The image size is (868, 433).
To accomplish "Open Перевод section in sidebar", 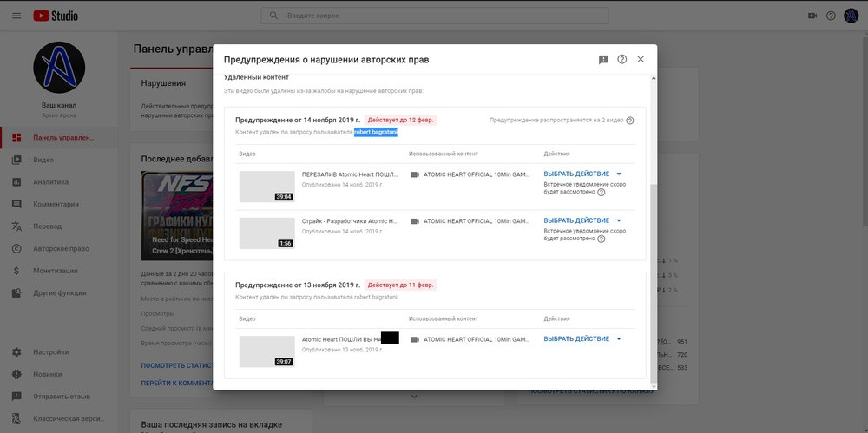I will pos(59,226).
